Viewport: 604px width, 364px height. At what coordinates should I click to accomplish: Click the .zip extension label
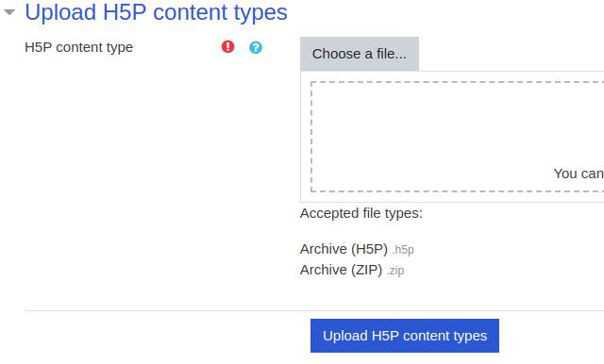point(395,271)
